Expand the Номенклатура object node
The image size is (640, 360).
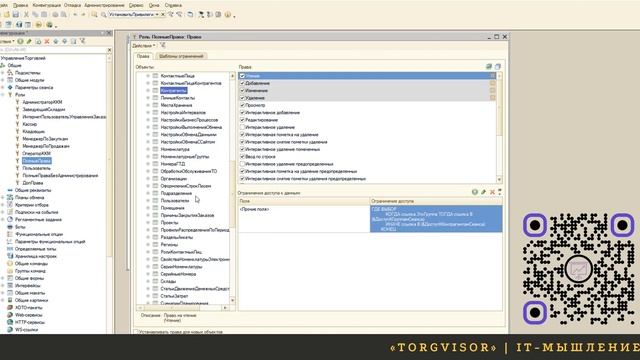click(x=148, y=149)
